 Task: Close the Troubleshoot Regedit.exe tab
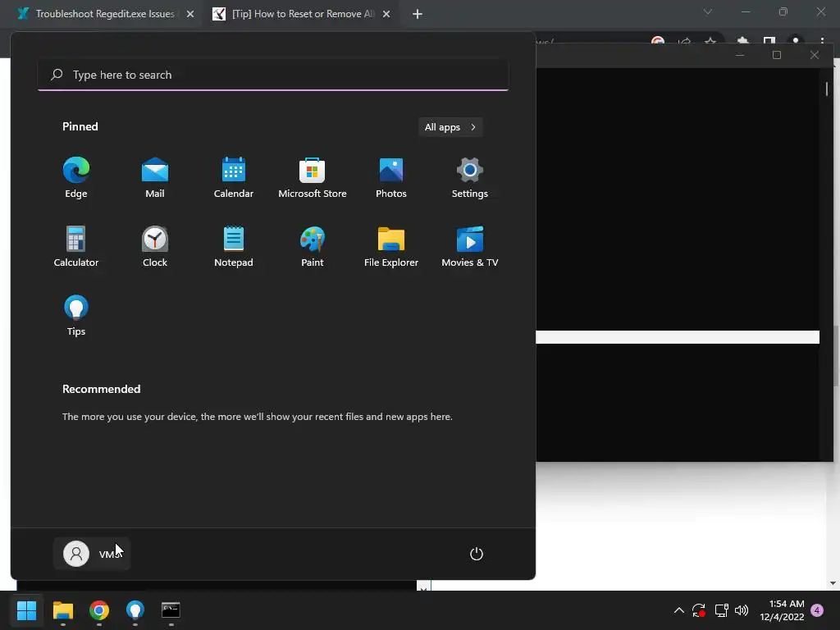[x=190, y=15]
